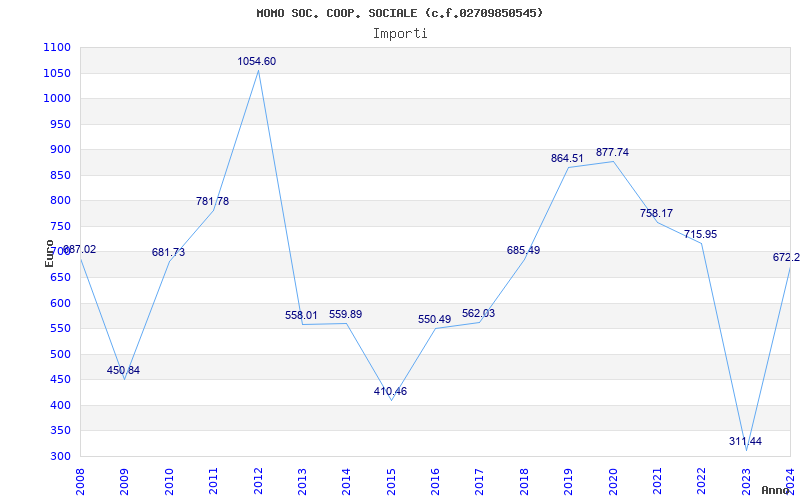Click the 900 y-axis tick label
Viewport: 800px width, 500px height.
[x=61, y=149]
